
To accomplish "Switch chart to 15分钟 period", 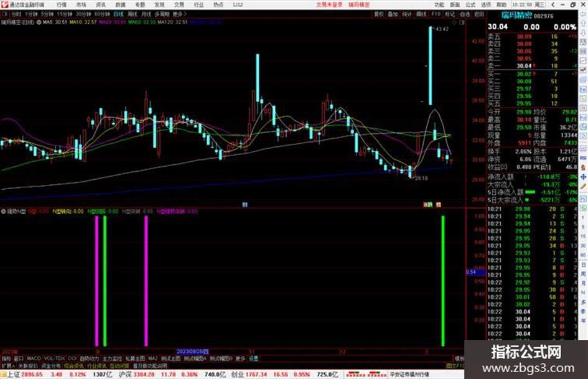I will [x=65, y=14].
